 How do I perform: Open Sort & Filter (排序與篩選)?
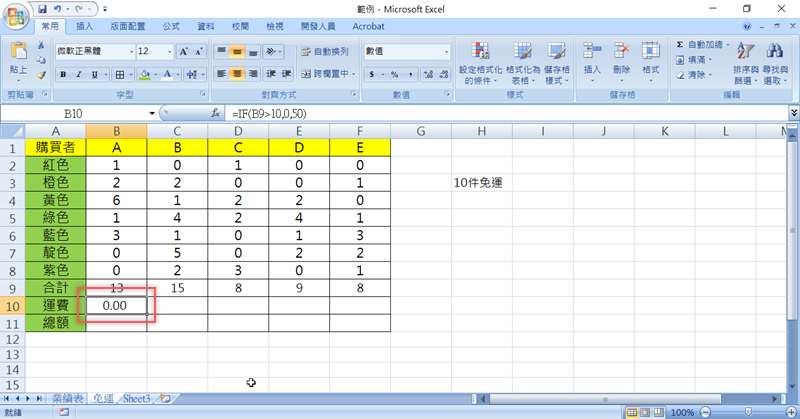click(745, 63)
